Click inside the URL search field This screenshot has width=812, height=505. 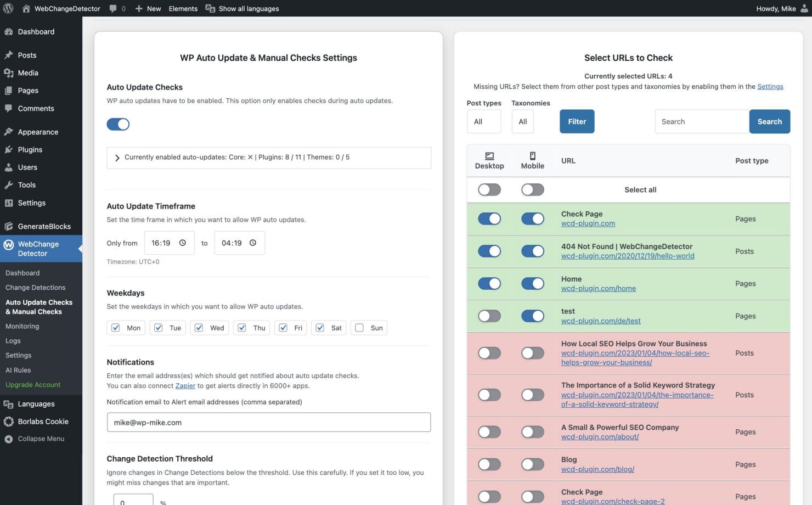pos(701,121)
